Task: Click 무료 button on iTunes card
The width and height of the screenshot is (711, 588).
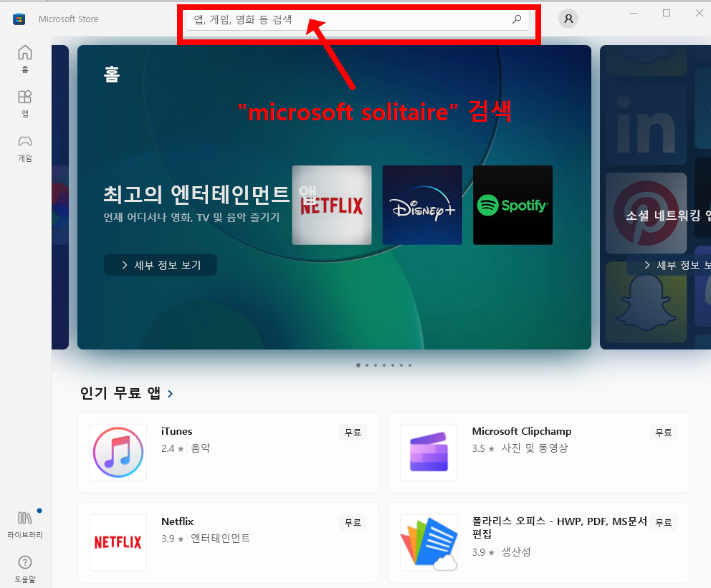Action: click(353, 432)
